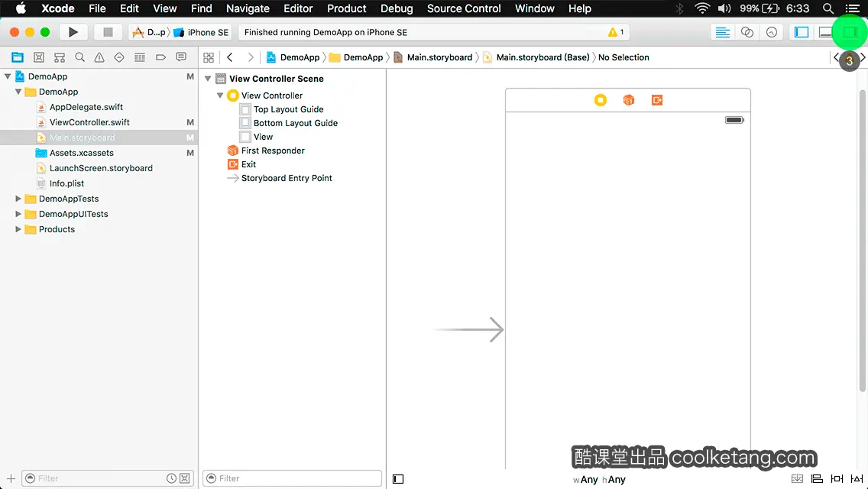The image size is (868, 489).
Task: Open the Report navigator icon
Action: point(181,57)
